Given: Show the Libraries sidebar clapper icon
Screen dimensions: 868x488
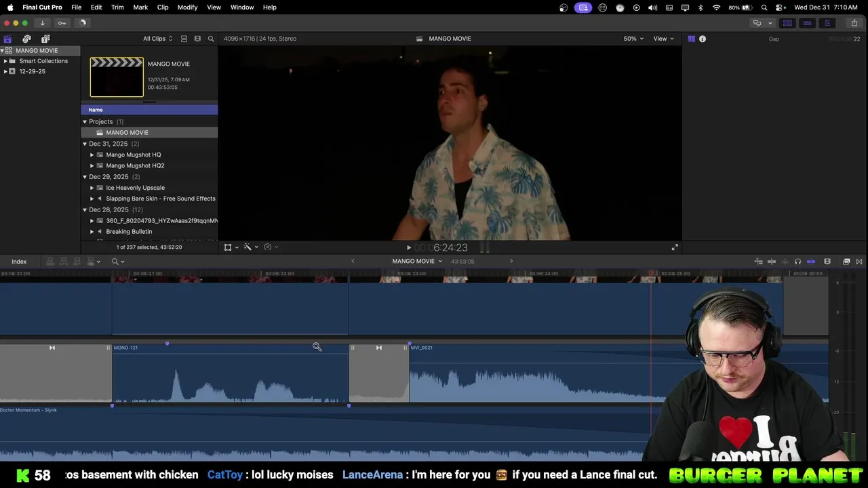Looking at the screenshot, I should point(7,39).
